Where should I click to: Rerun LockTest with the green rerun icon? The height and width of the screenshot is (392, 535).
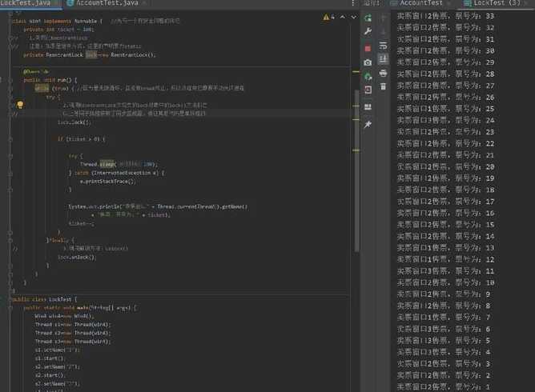[368, 18]
